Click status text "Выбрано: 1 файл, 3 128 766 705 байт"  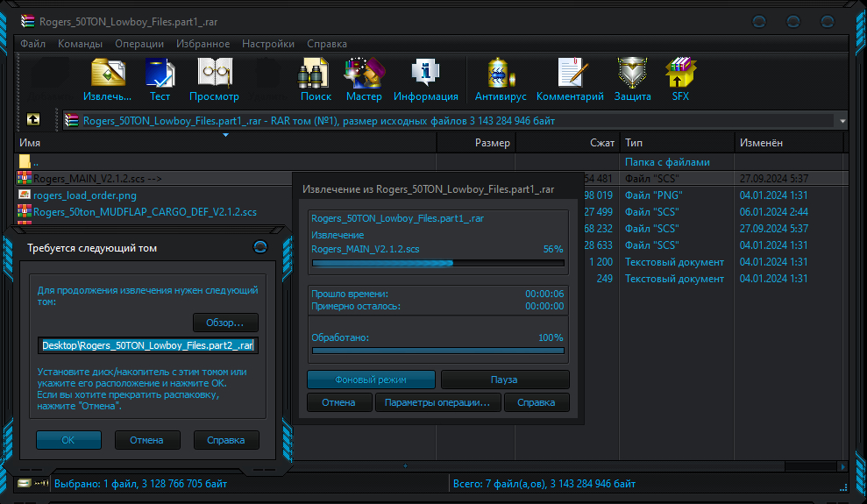click(140, 484)
